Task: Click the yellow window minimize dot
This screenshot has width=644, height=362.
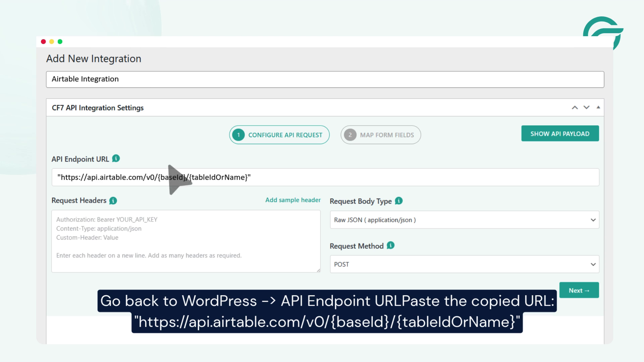Action: [x=52, y=42]
